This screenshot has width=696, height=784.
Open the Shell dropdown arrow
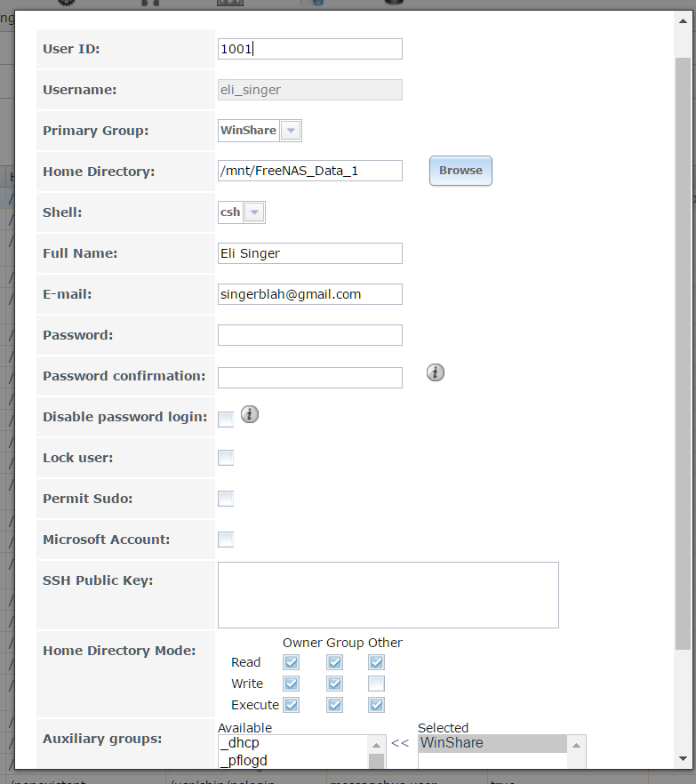[x=254, y=212]
